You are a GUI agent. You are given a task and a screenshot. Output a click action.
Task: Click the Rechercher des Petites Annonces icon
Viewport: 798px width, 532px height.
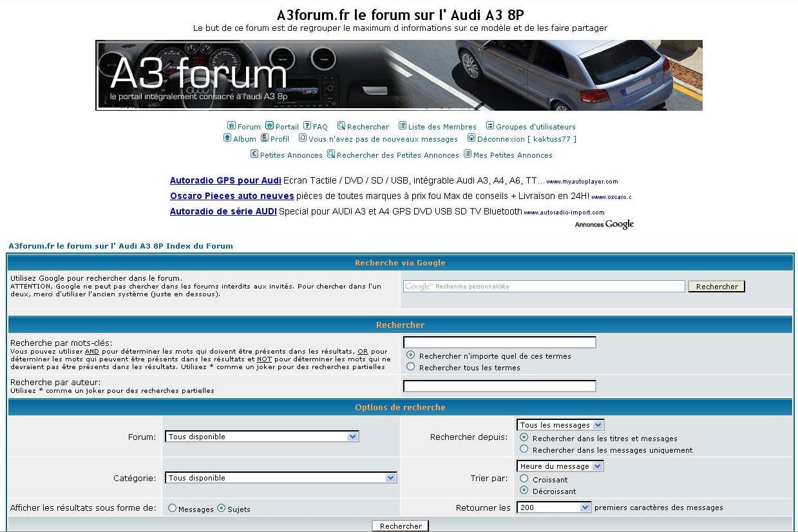point(331,154)
